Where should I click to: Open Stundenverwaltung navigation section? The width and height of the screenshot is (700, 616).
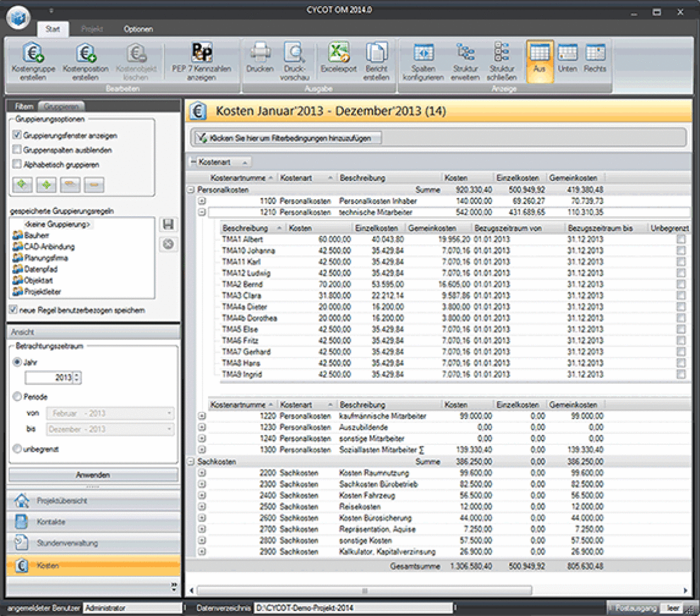[x=93, y=543]
